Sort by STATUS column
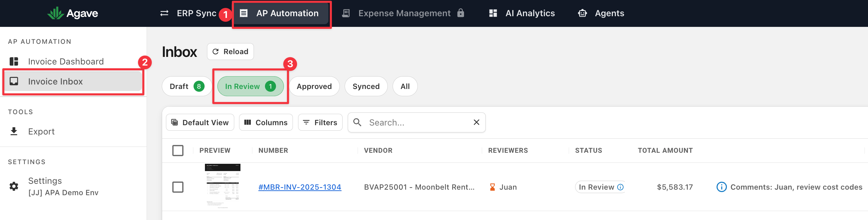The height and width of the screenshot is (220, 868). pyautogui.click(x=589, y=150)
